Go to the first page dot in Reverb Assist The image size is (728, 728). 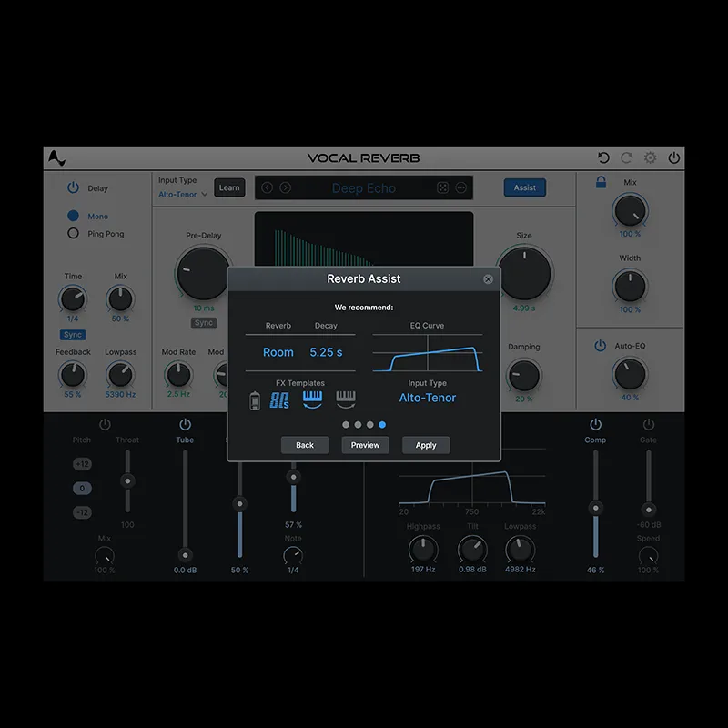(346, 424)
